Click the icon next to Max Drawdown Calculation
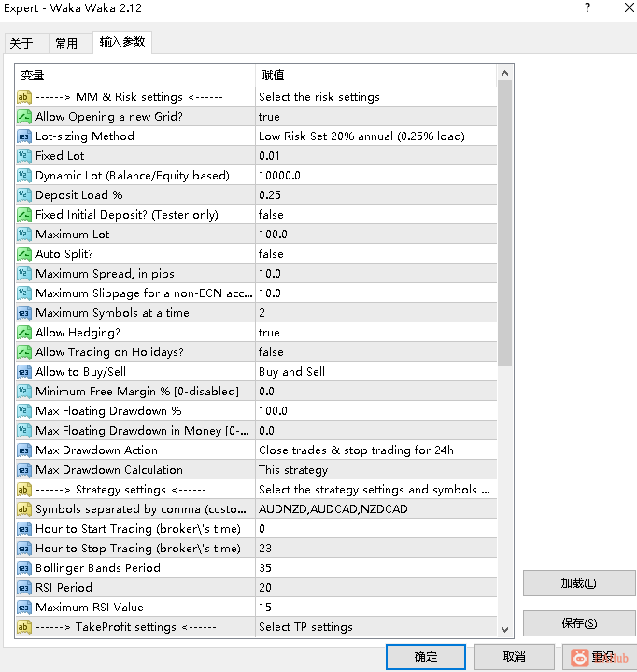This screenshot has width=637, height=672. tap(24, 470)
